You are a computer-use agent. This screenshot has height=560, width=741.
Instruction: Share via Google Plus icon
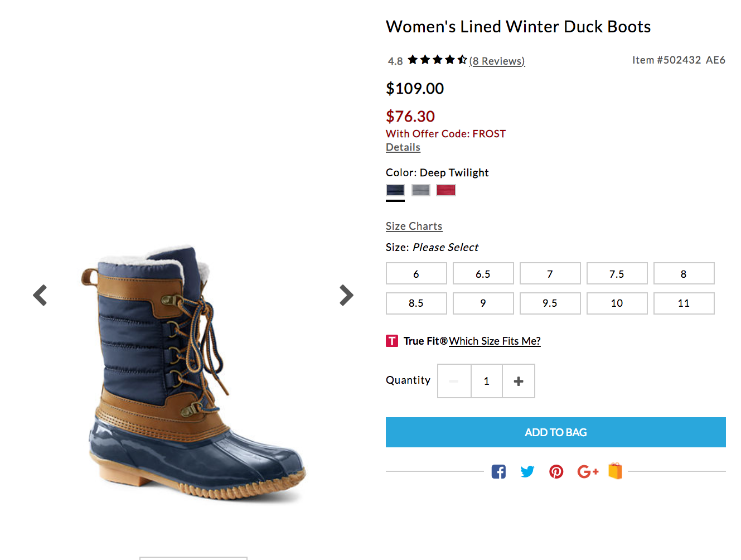587,472
